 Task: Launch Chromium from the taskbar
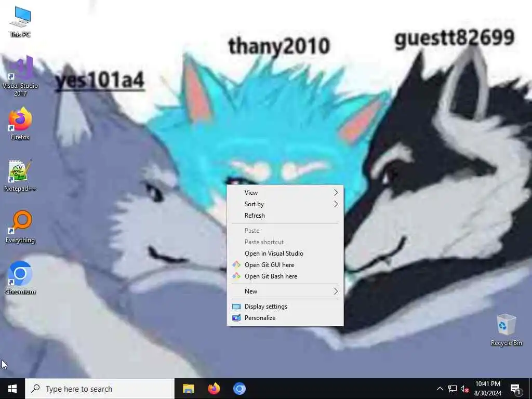[239, 389]
